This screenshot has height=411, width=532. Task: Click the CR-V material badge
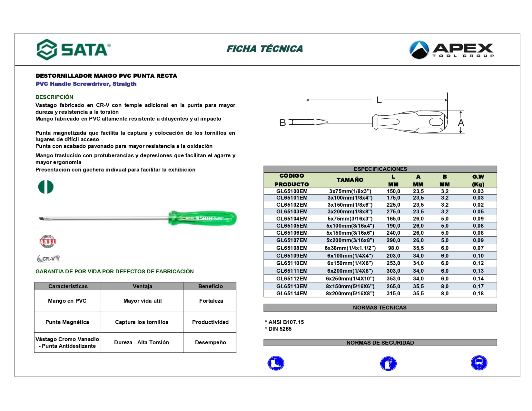click(x=48, y=259)
